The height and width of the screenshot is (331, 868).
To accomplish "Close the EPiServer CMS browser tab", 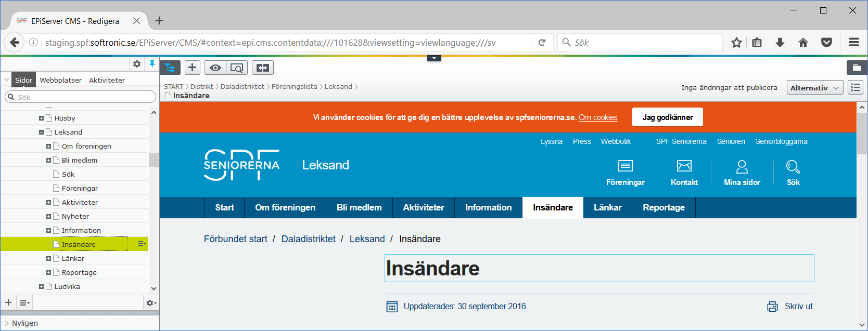I will [136, 21].
